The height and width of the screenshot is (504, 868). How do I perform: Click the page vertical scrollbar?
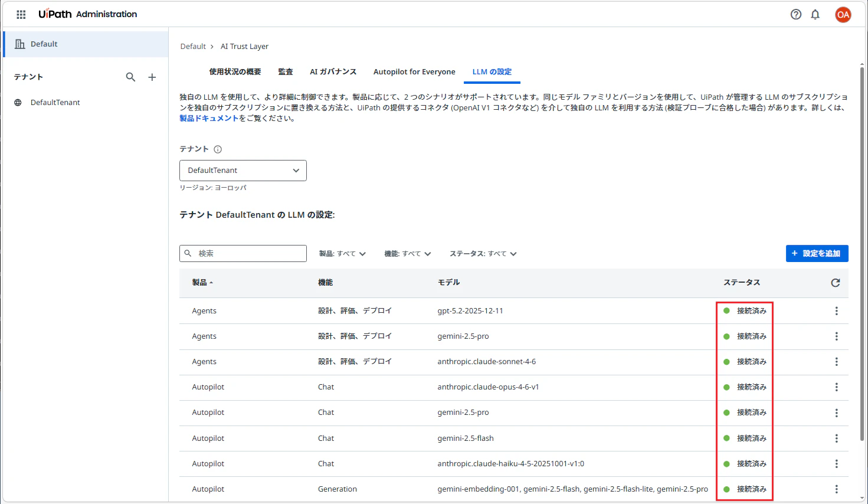tap(862, 254)
